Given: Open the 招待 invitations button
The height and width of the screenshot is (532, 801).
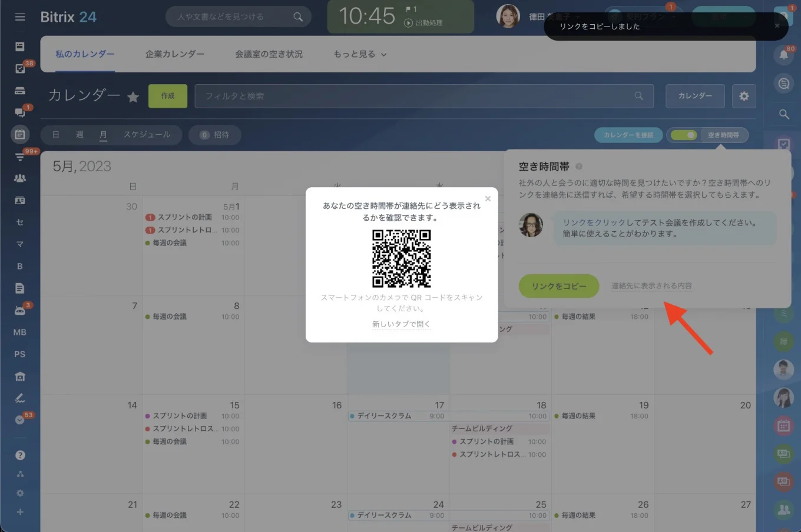Looking at the screenshot, I should (214, 135).
